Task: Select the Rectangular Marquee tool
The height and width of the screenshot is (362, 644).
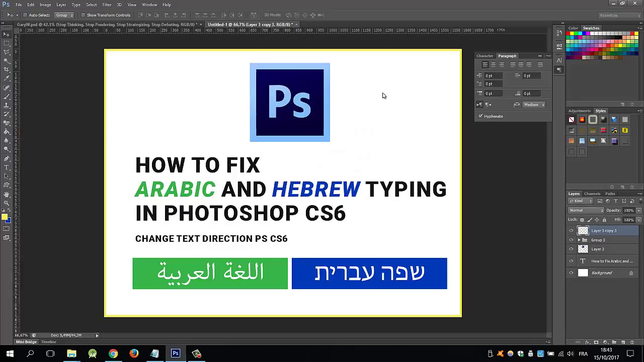Action: tap(7, 43)
